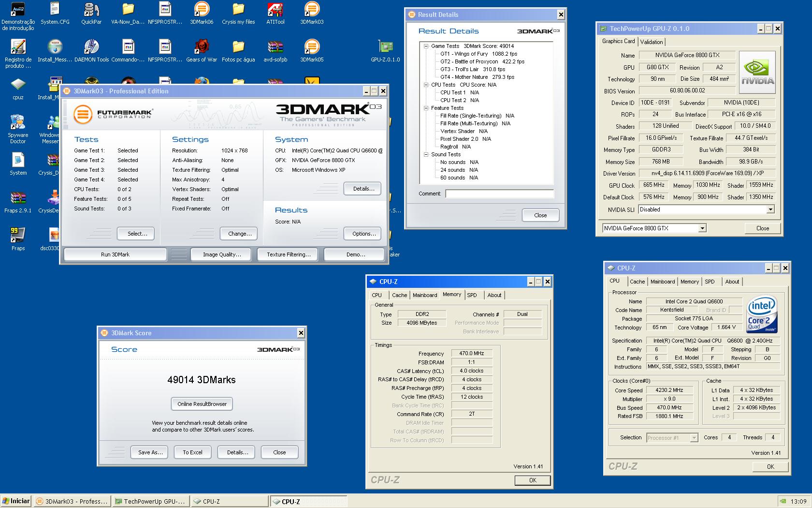Open the DAEMON Tools desktop icon
The width and height of the screenshot is (812, 508).
[x=91, y=51]
